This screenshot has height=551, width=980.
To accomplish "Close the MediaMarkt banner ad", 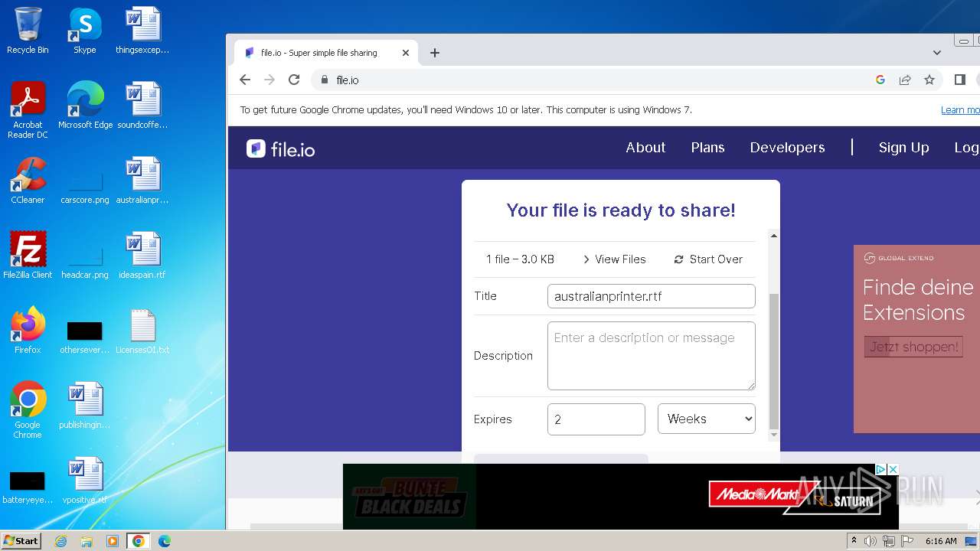I will [x=892, y=469].
